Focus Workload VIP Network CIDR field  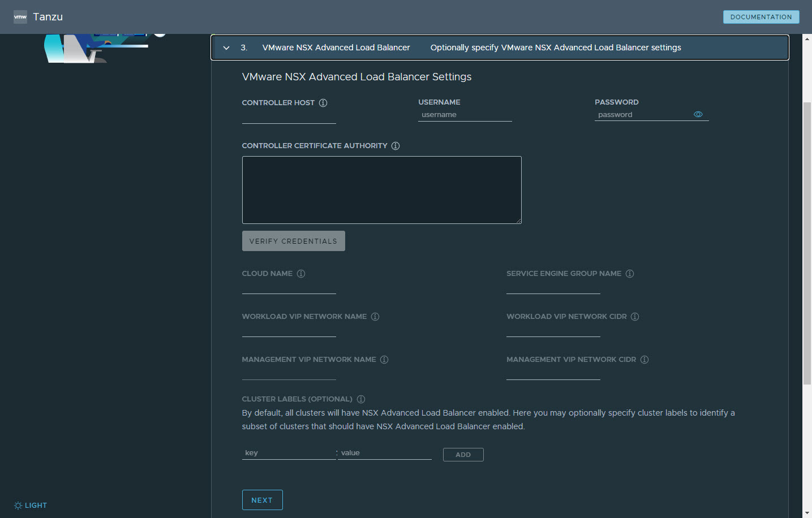pos(553,330)
